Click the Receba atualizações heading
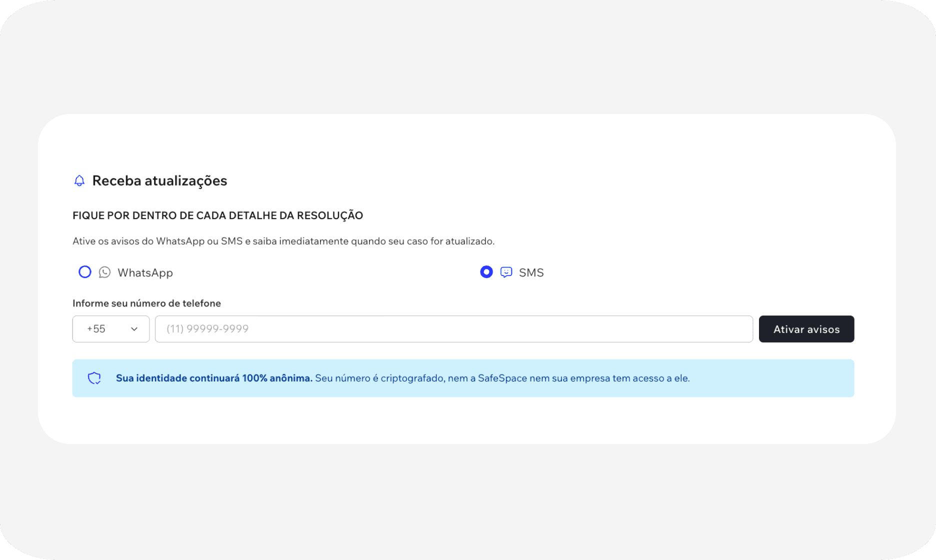Image resolution: width=936 pixels, height=560 pixels. pyautogui.click(x=159, y=180)
